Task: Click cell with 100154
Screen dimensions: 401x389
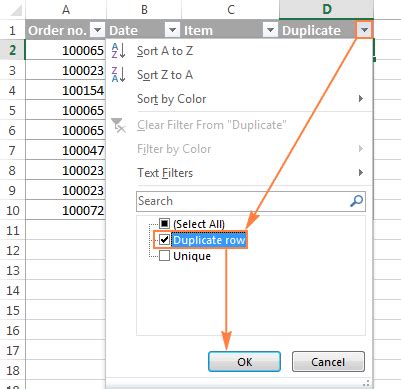Action: tap(66, 90)
